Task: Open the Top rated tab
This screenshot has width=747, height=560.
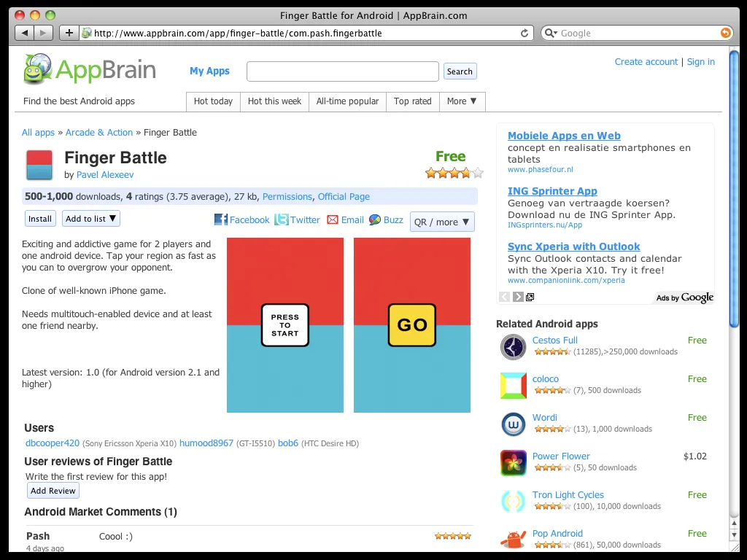Action: tap(413, 101)
